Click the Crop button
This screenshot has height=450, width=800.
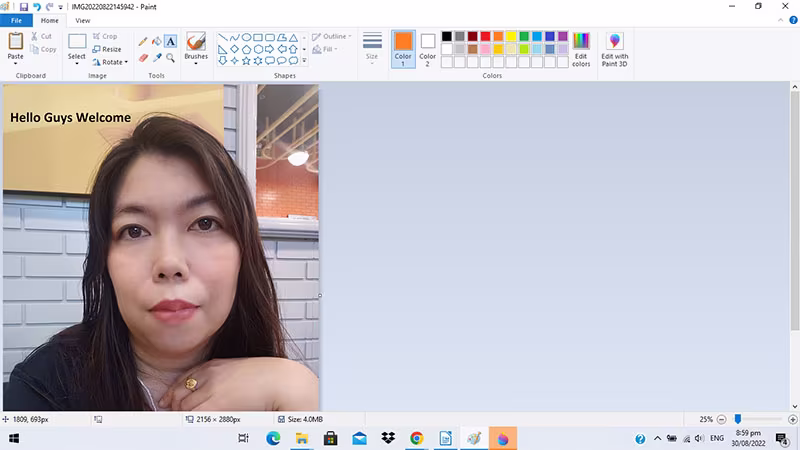point(105,36)
